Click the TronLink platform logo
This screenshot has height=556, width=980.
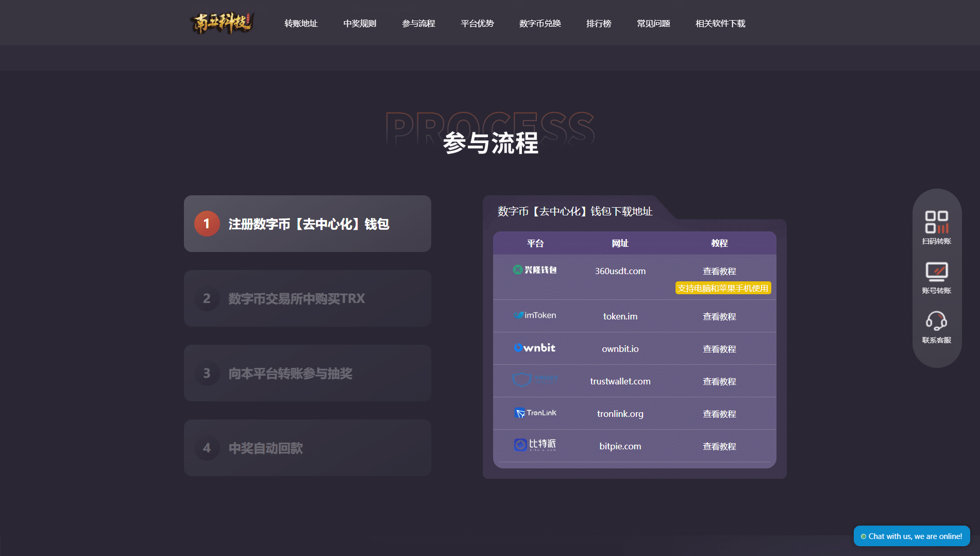pos(535,413)
